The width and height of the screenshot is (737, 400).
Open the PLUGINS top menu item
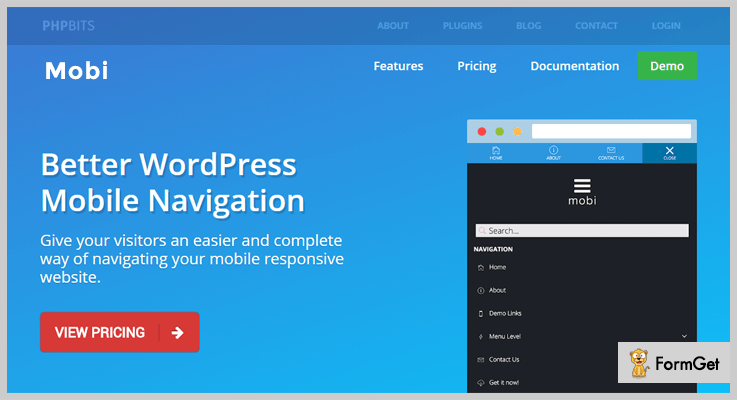click(463, 26)
